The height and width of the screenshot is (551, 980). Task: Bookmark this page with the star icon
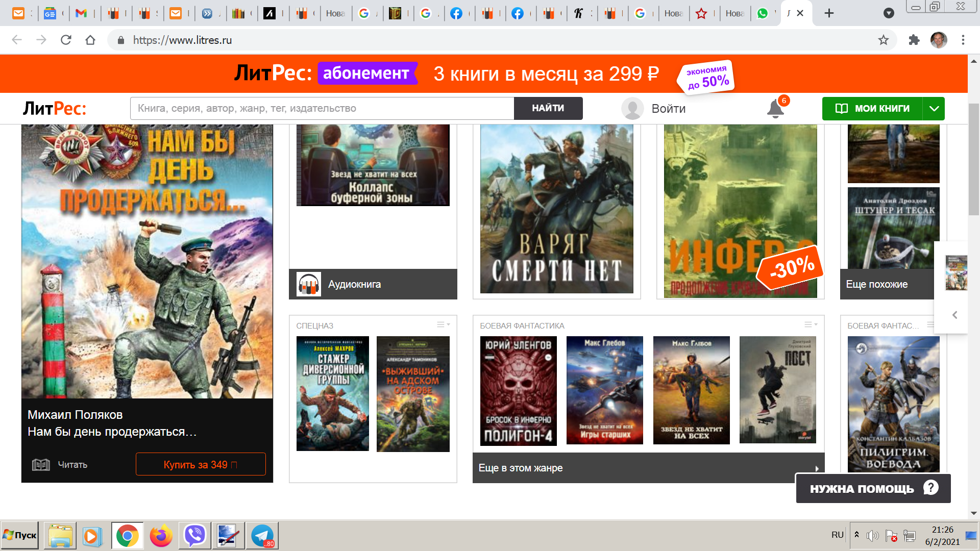[884, 40]
